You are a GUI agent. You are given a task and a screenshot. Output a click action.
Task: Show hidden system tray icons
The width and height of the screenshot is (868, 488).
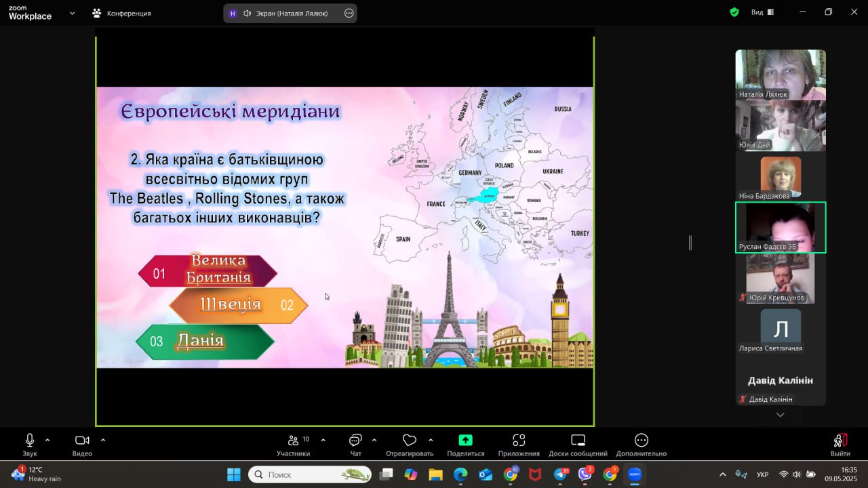[722, 474]
